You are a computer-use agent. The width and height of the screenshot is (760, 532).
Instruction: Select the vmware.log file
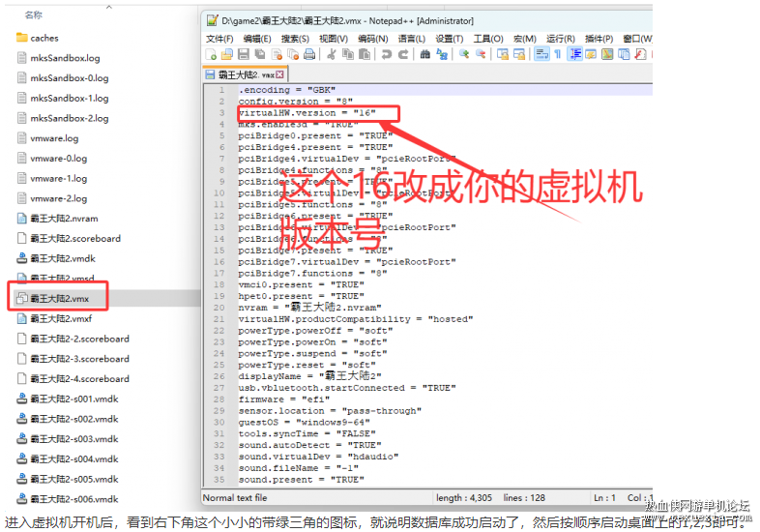[x=47, y=138]
